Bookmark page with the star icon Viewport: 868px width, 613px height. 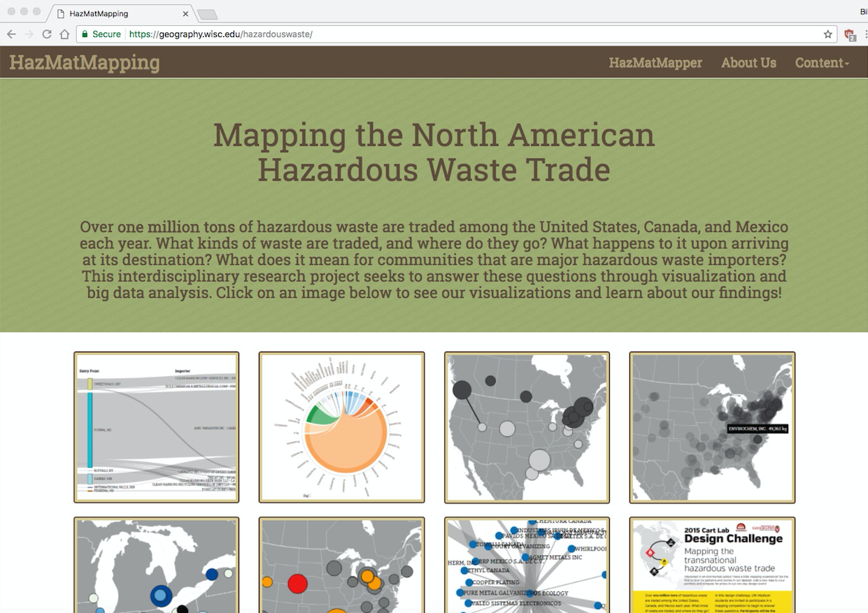coord(828,34)
